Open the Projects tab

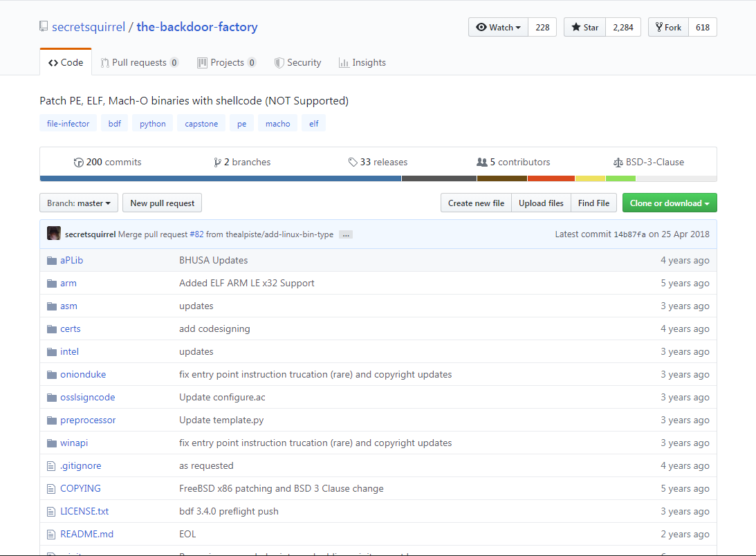227,63
